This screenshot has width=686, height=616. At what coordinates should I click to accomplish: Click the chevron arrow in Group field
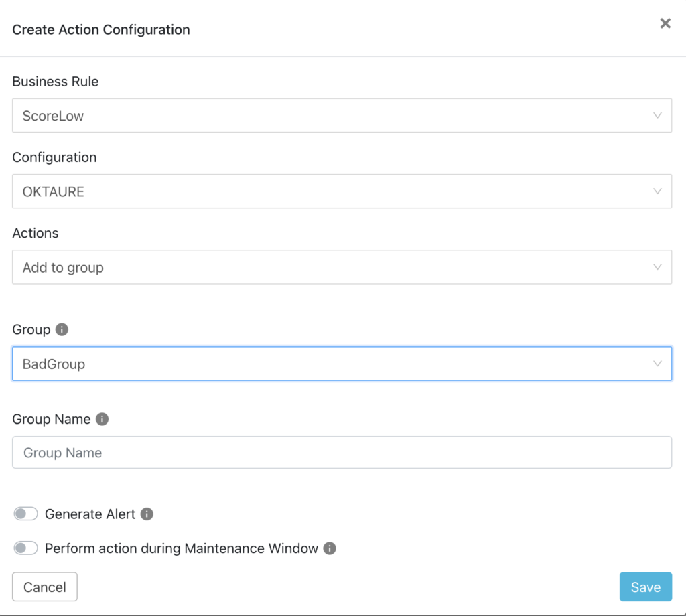(x=657, y=364)
